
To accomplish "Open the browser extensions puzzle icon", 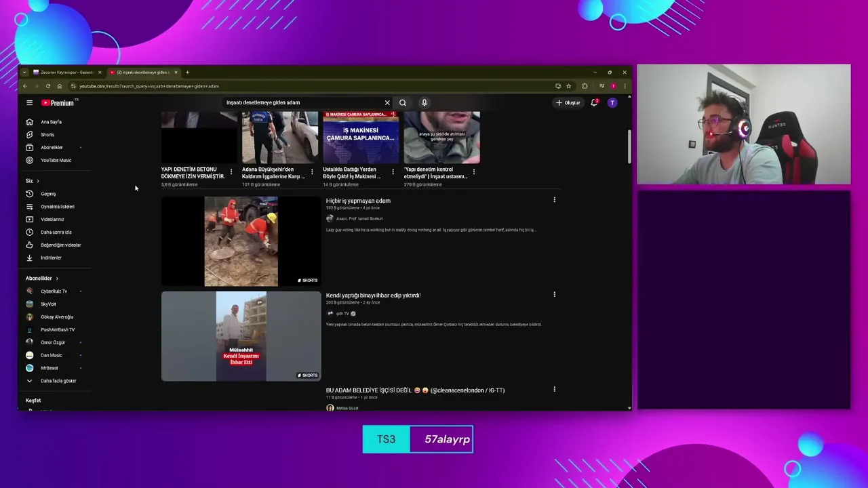I will point(585,86).
